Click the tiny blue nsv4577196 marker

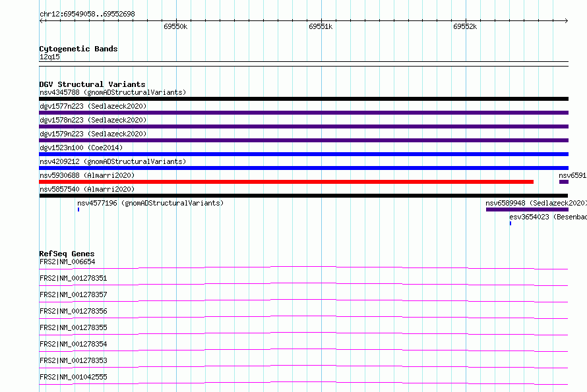coord(78,210)
